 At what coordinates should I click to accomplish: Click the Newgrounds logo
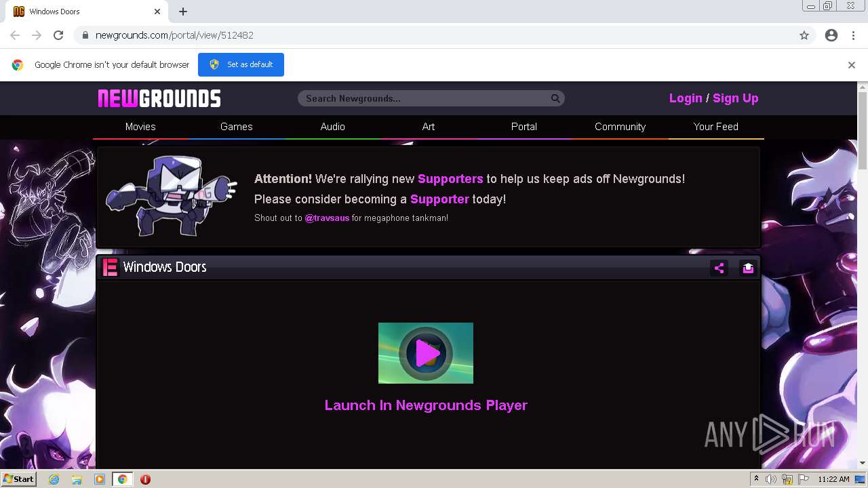coord(159,98)
